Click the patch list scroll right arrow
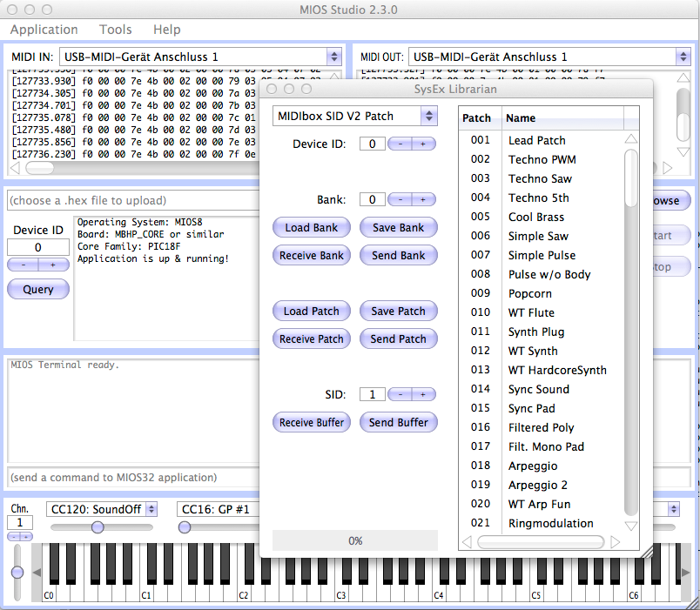This screenshot has height=610, width=700. tap(616, 542)
